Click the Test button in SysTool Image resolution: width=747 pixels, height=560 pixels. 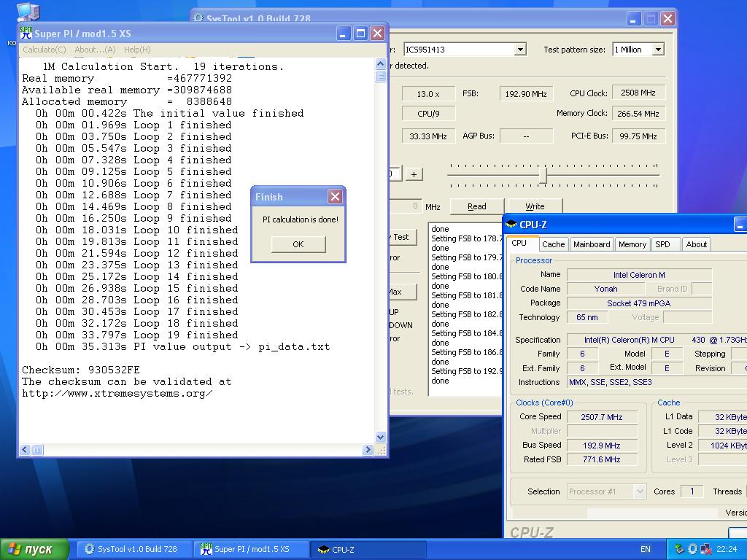click(x=403, y=237)
